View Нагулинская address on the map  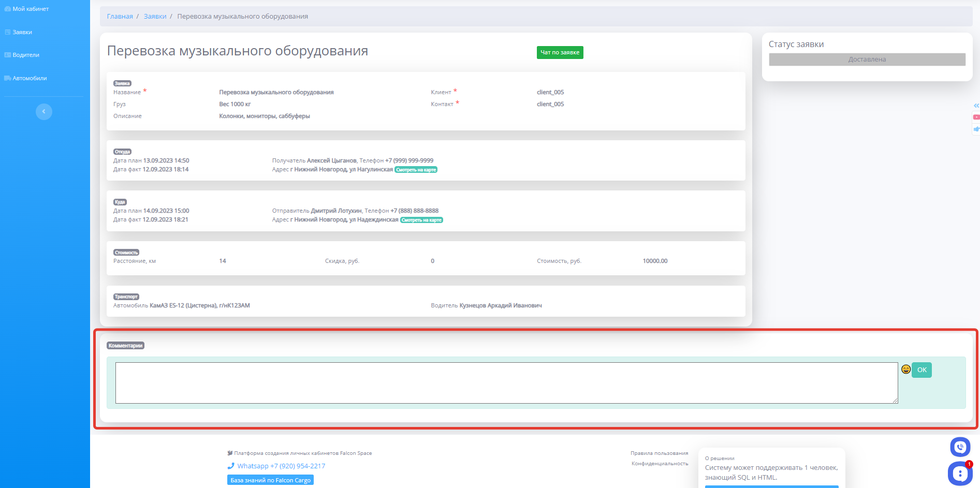click(x=416, y=170)
